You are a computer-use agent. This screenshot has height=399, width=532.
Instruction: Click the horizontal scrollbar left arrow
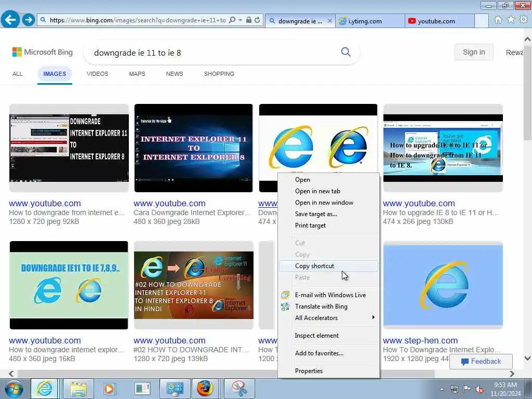coord(11,374)
